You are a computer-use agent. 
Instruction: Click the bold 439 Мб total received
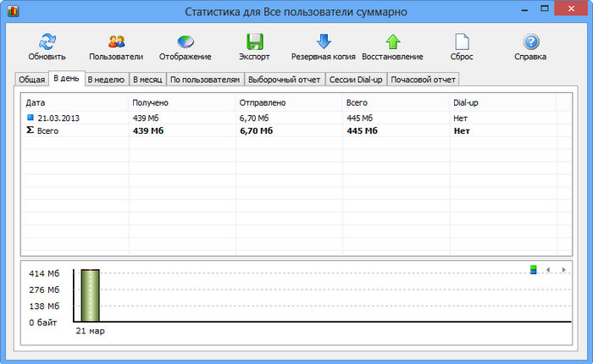[x=148, y=130]
